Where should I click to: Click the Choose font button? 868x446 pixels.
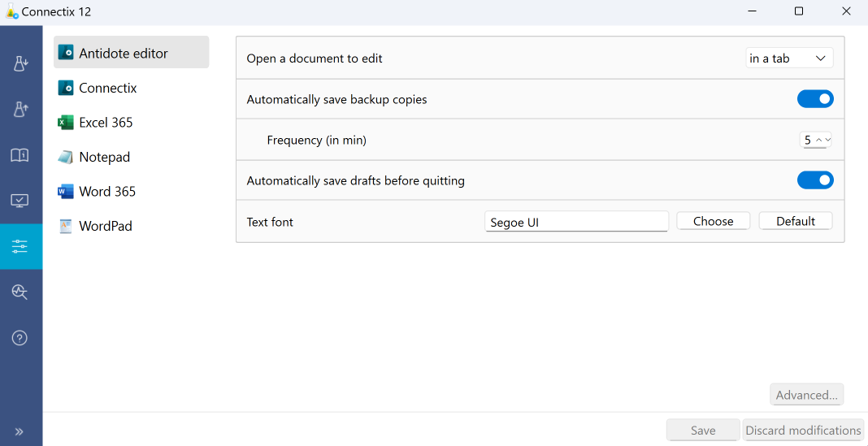[x=713, y=221]
